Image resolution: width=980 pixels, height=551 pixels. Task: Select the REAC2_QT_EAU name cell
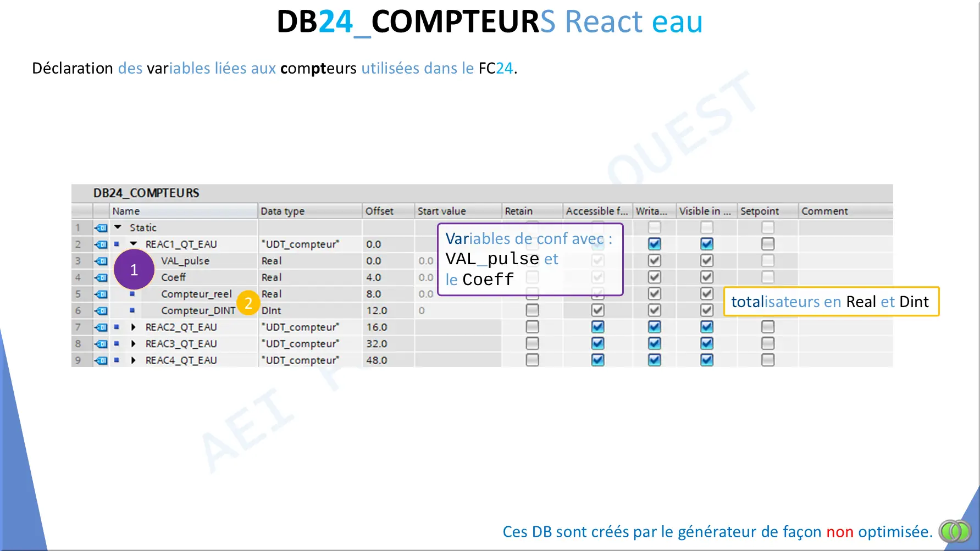181,327
